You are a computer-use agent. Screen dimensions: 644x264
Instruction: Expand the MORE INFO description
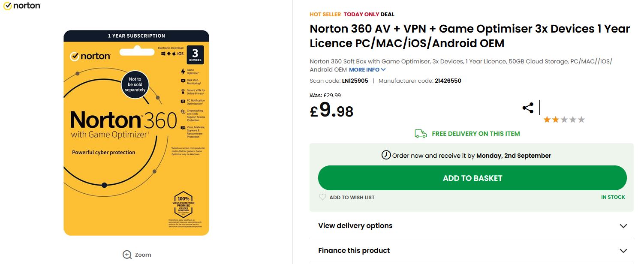(367, 69)
